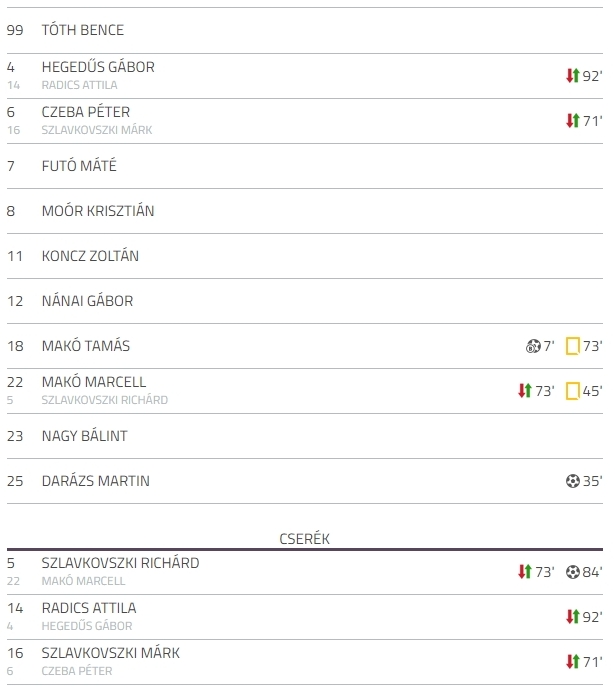Open Koncz Zoltán player entry
The image size is (615, 694).
pyautogui.click(x=90, y=256)
